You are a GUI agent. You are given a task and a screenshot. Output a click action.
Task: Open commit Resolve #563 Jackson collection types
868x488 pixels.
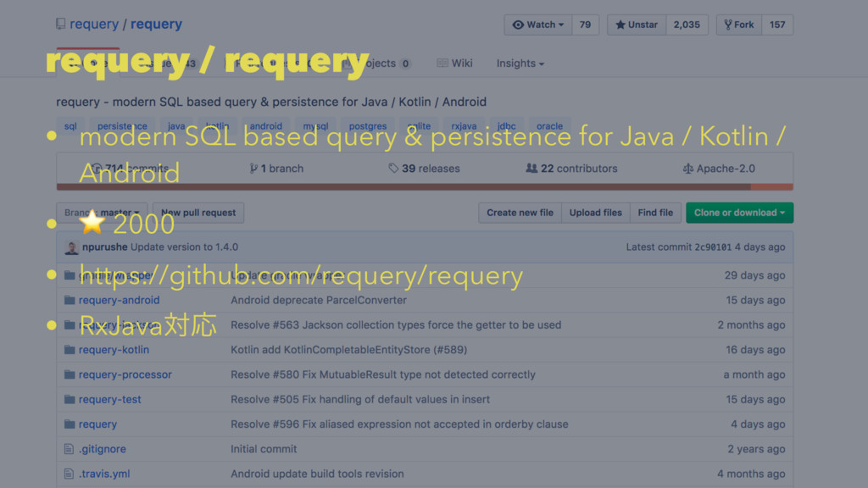pos(396,325)
